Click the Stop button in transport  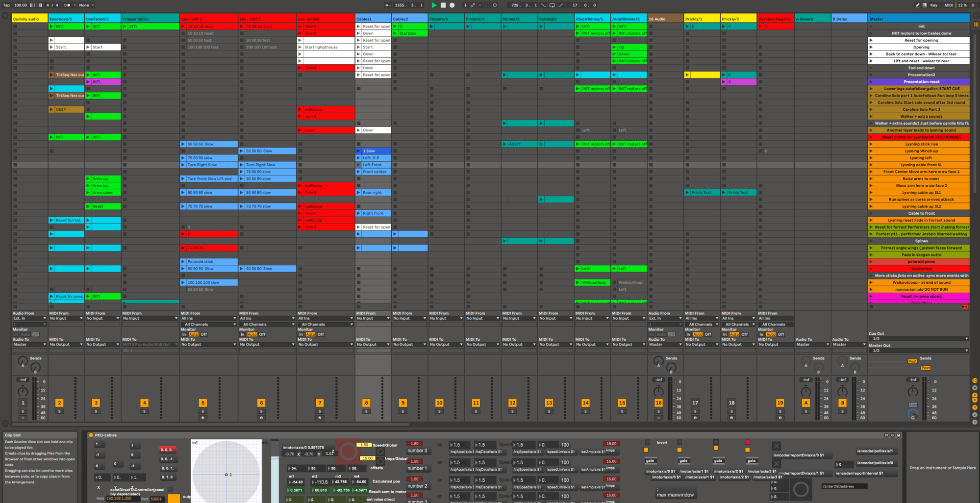tap(443, 5)
